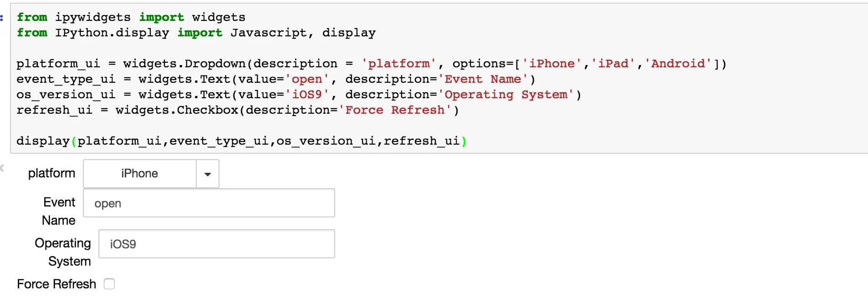Click the word Javascript in the import line
The image size is (868, 302).
point(268,33)
